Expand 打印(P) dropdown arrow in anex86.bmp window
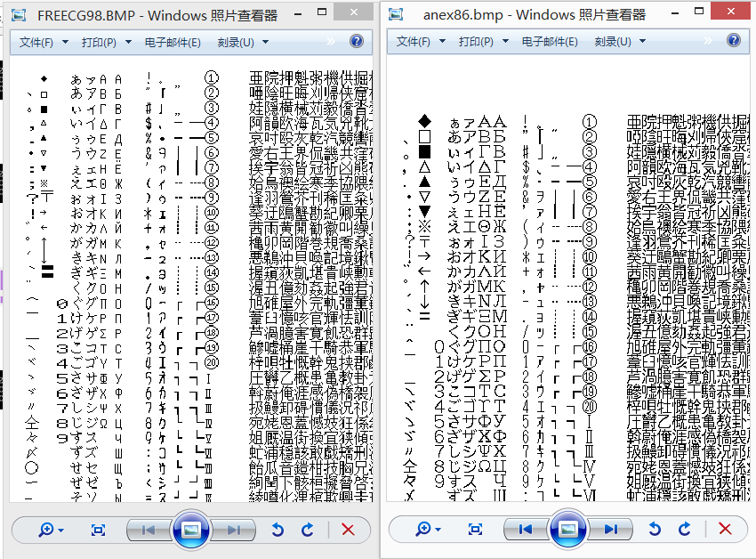The image size is (756, 559). (505, 42)
